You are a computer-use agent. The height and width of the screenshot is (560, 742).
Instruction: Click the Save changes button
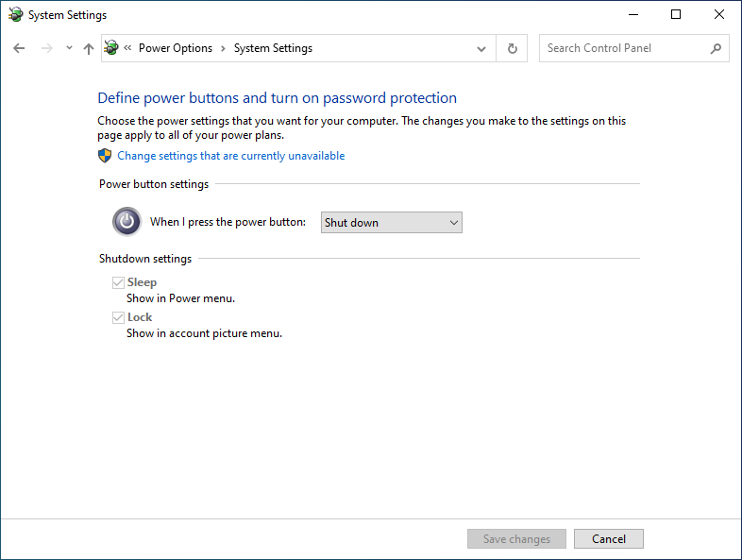pyautogui.click(x=516, y=538)
